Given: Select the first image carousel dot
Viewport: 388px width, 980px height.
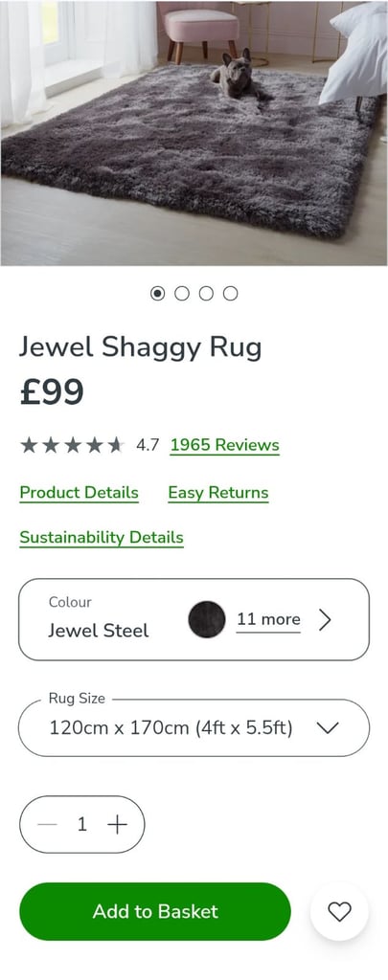Looking at the screenshot, I should pos(158,293).
